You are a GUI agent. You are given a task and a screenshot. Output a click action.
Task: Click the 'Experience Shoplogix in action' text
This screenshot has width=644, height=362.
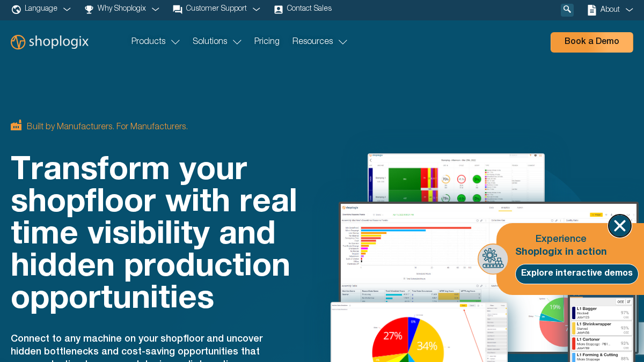[561, 245]
